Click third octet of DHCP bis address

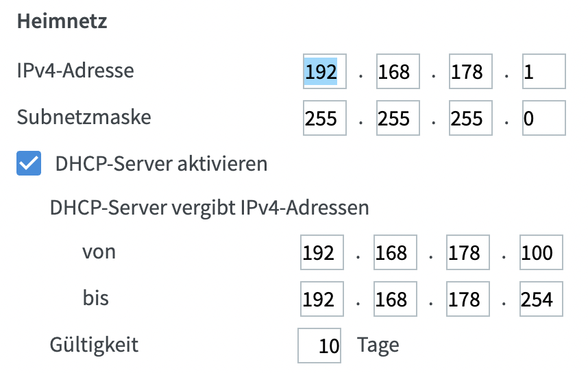point(468,299)
